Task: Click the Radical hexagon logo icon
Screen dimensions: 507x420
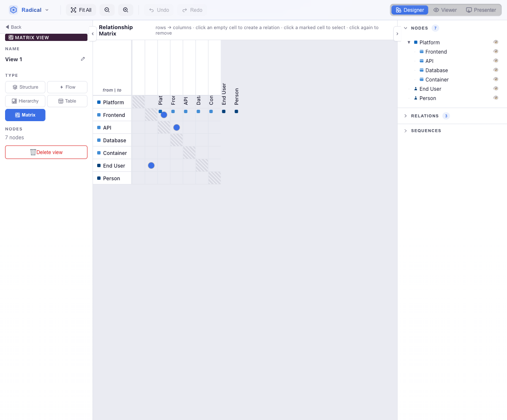Action: click(14, 10)
